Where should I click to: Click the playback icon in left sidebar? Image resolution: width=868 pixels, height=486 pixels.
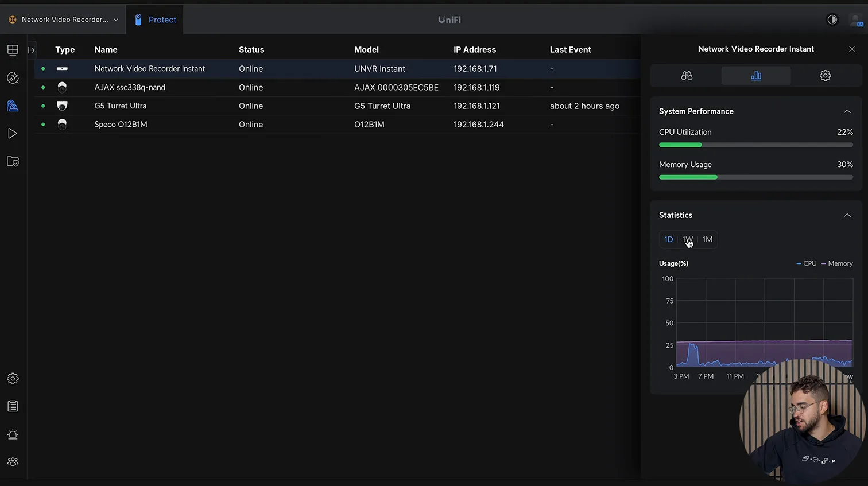(x=13, y=134)
